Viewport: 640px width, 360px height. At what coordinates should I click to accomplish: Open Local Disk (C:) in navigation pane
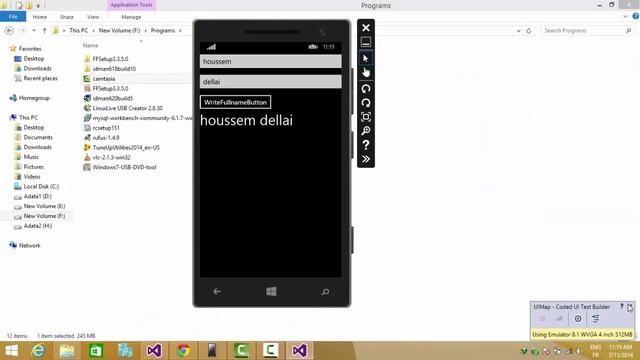tap(41, 187)
